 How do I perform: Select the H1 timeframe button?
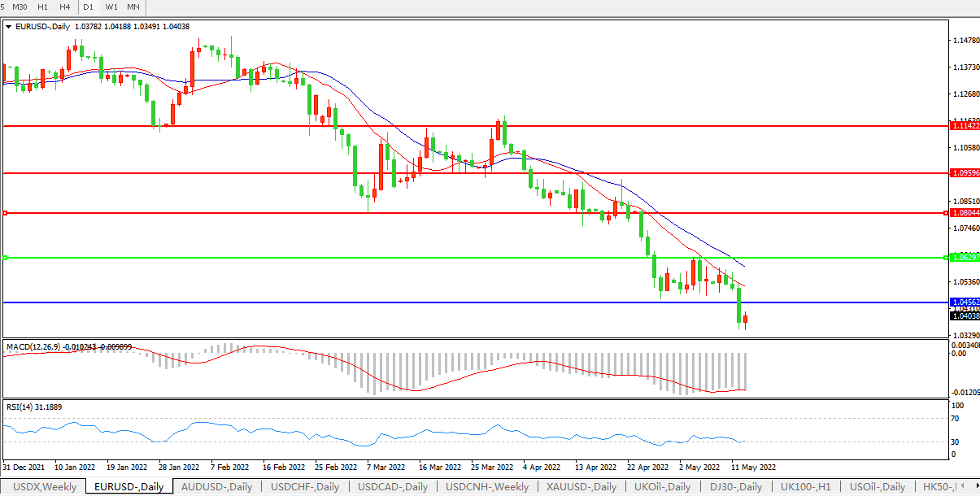(x=42, y=7)
